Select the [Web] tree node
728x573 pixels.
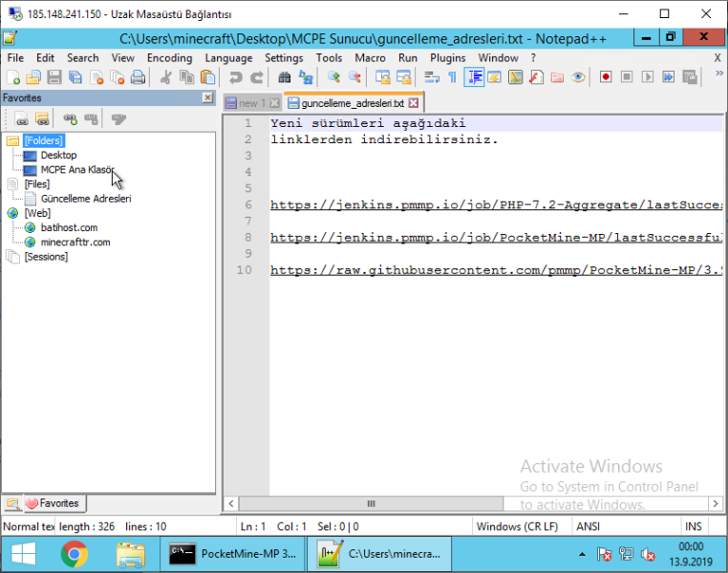tap(37, 213)
